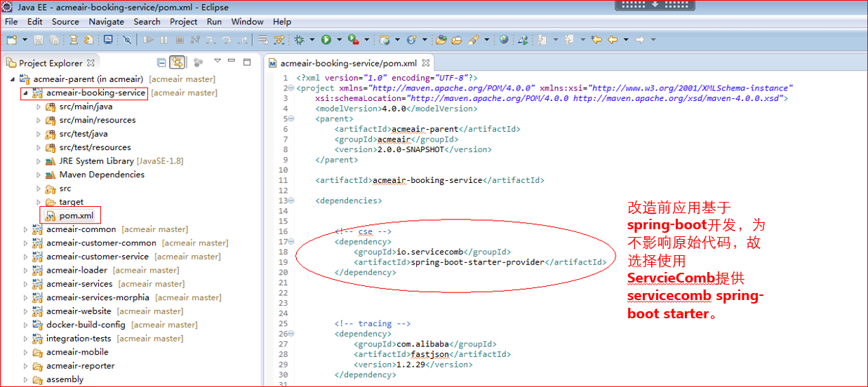868x387 pixels.
Task: Close the pom.xml editor tab
Action: (425, 62)
